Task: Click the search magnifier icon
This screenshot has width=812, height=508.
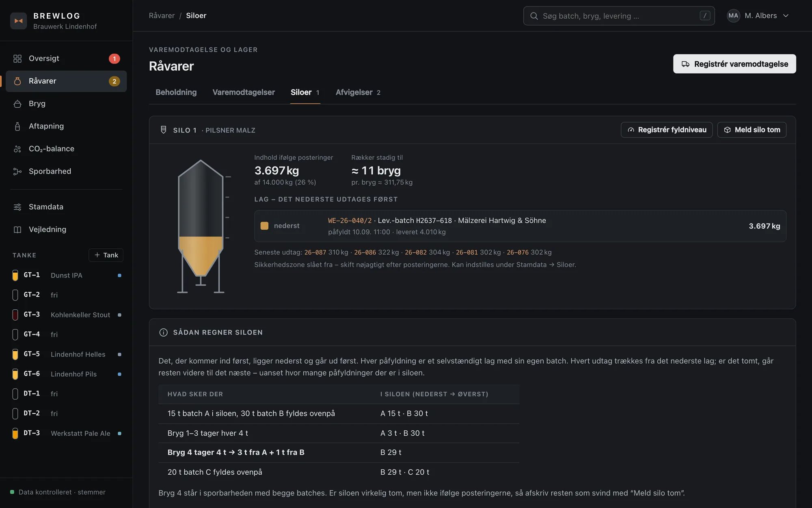Action: point(534,16)
